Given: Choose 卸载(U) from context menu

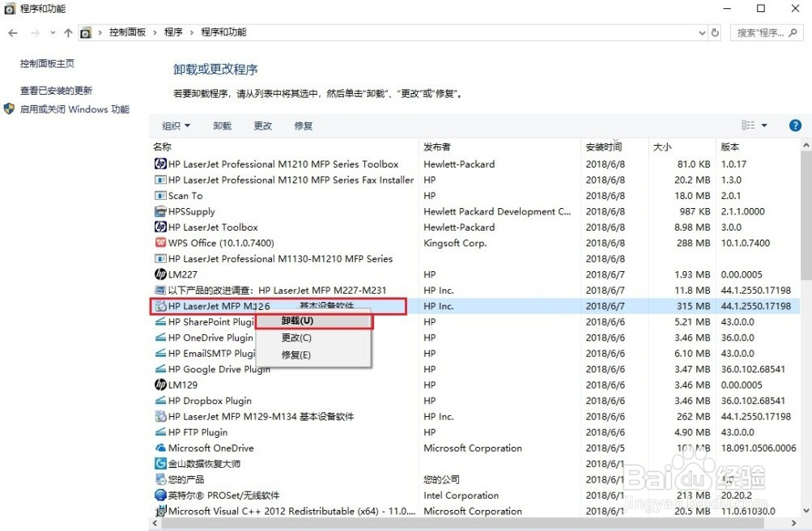Looking at the screenshot, I should 313,321.
